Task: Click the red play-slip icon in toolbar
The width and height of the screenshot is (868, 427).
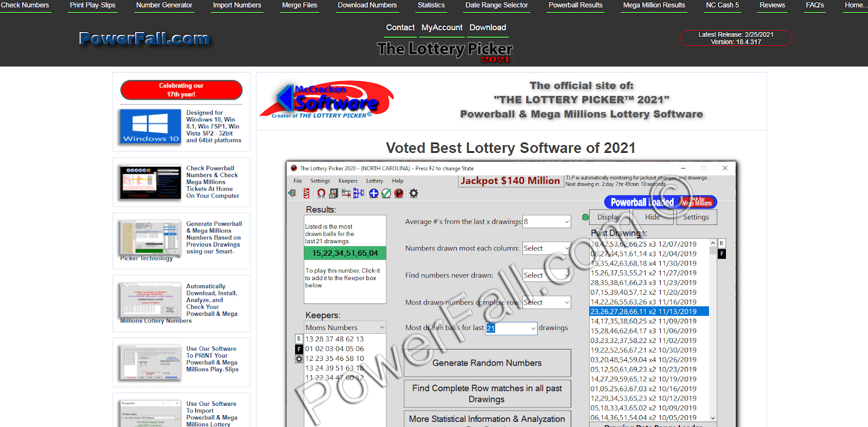Action: point(307,193)
